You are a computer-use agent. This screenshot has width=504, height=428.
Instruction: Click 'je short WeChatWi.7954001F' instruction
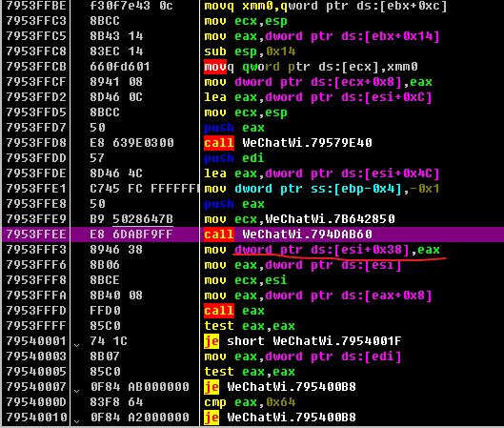(303, 341)
